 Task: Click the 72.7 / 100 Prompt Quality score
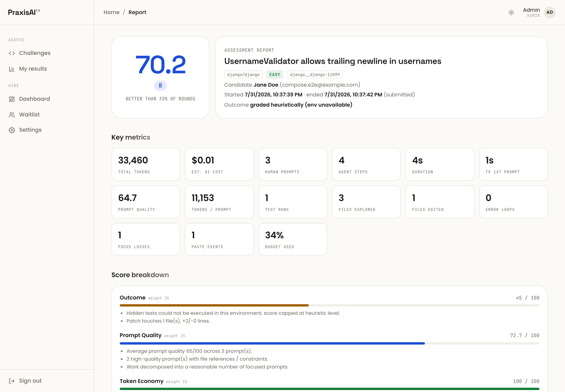pos(524,336)
